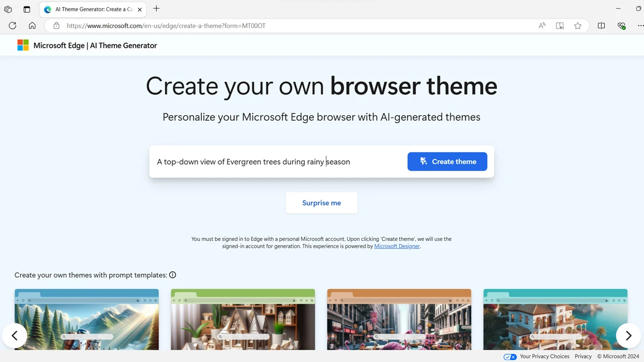Open the Microsoft Designer link

pos(397,246)
